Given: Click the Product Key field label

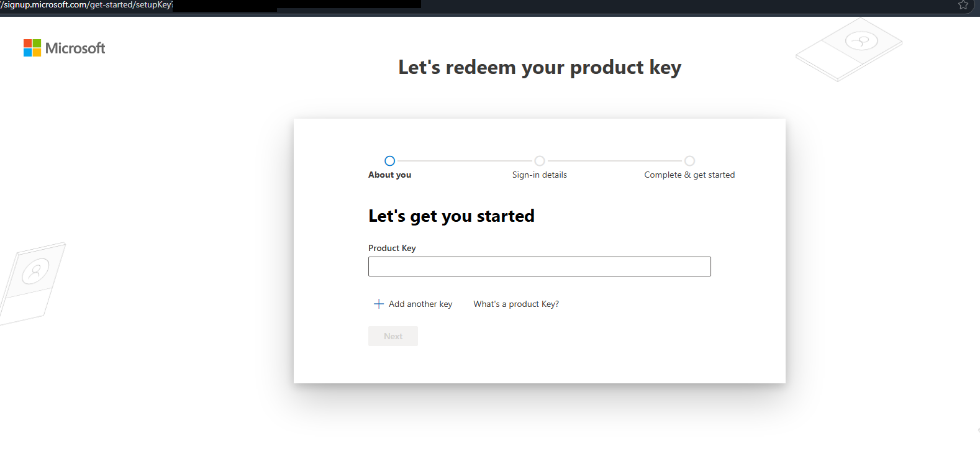Looking at the screenshot, I should tap(392, 248).
